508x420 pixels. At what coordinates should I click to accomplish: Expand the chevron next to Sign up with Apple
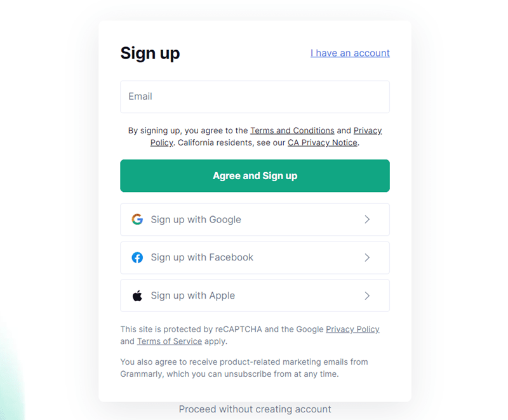[x=367, y=295]
